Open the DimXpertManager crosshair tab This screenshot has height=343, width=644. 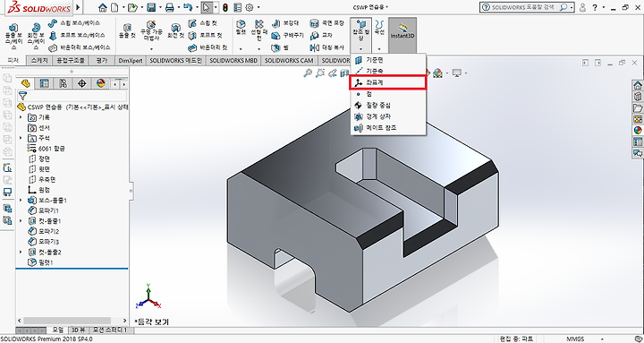(81, 83)
